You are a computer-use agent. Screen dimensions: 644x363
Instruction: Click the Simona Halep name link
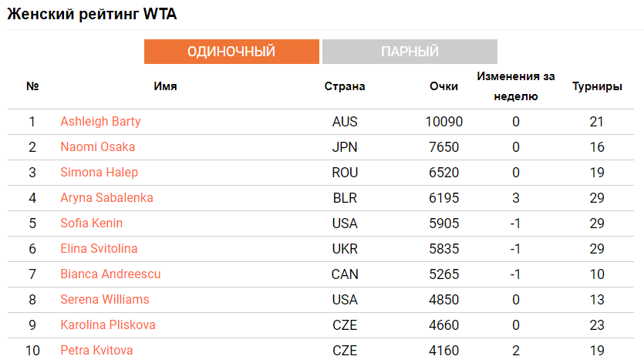tap(97, 173)
